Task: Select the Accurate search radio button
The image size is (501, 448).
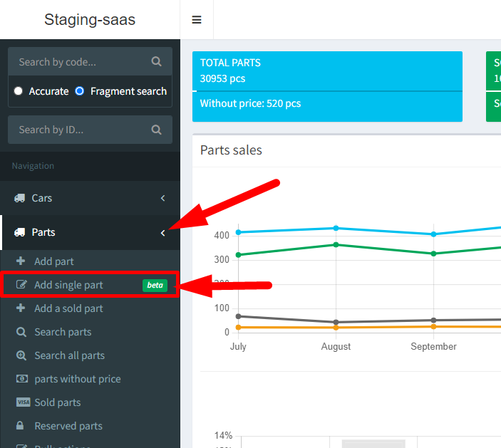Action: (x=19, y=91)
